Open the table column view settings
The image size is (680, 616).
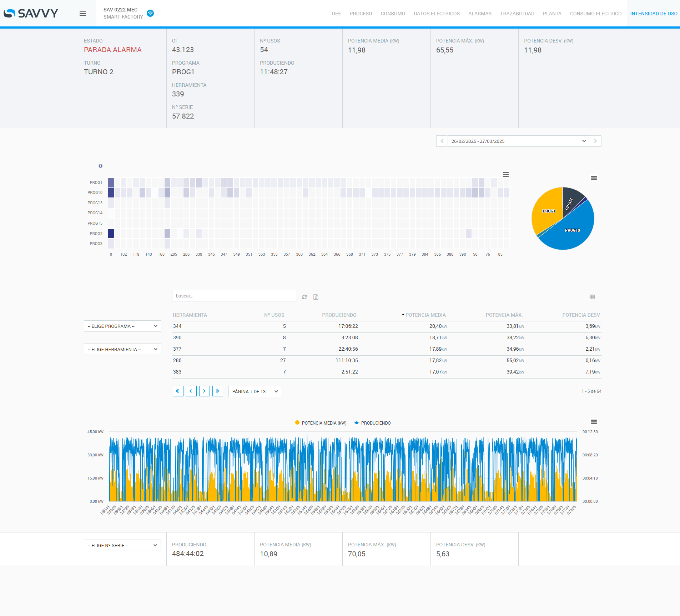(592, 297)
